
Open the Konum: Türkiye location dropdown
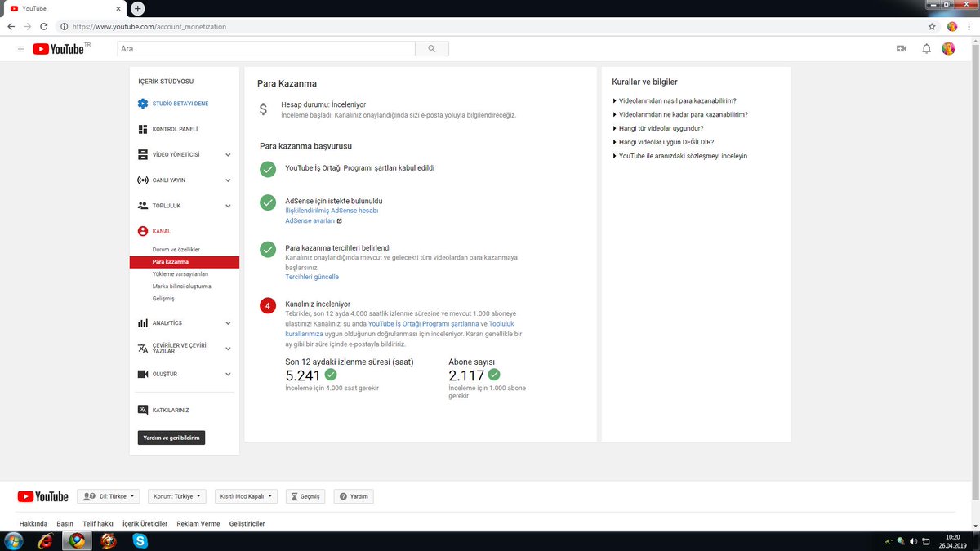[177, 496]
